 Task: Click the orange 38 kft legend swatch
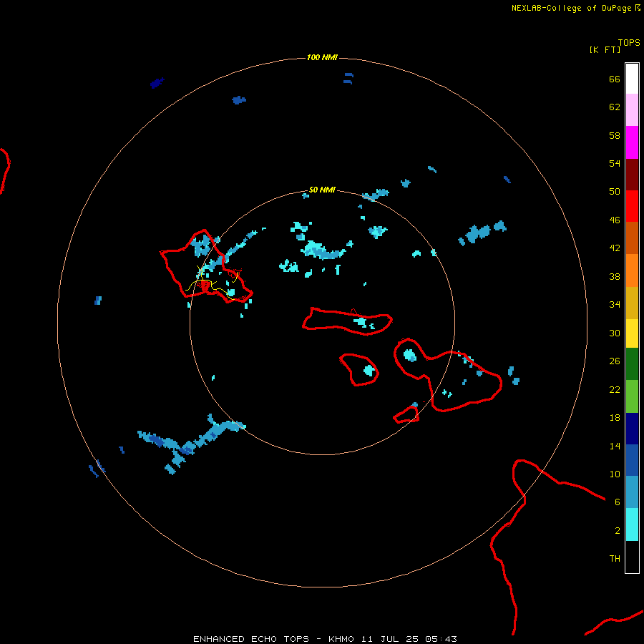tap(632, 270)
